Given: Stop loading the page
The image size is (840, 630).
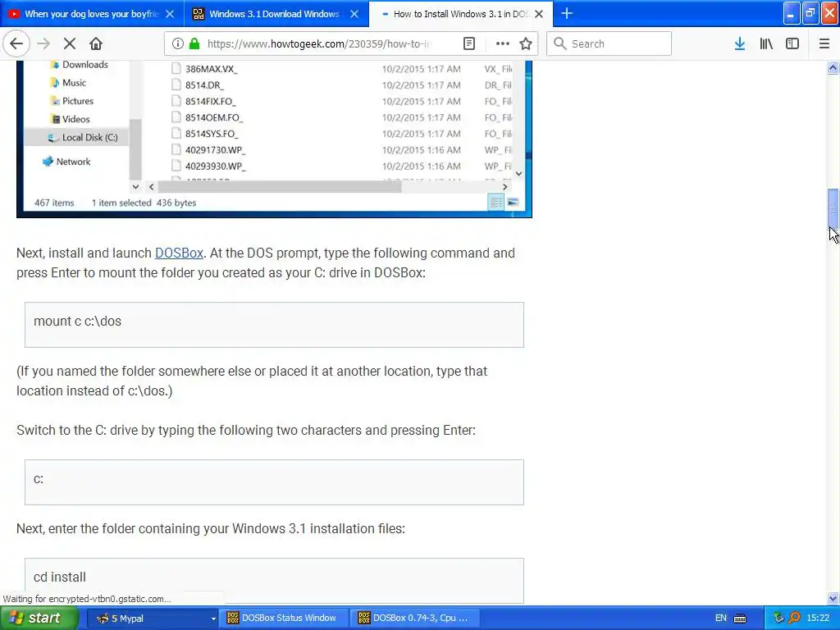Looking at the screenshot, I should (70, 43).
